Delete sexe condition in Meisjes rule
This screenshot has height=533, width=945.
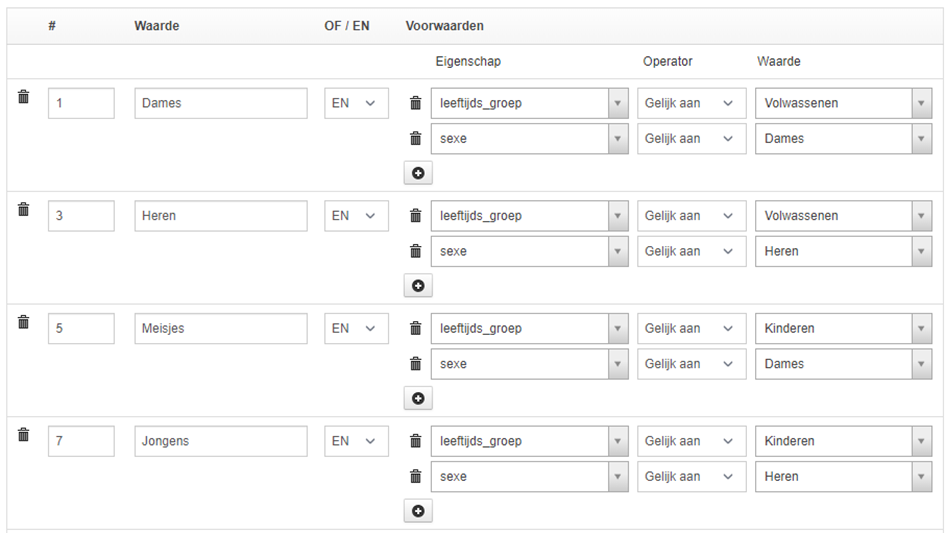click(x=416, y=364)
